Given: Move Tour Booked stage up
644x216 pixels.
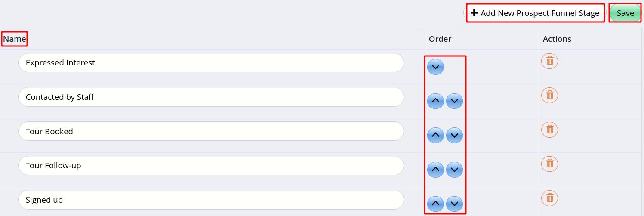Looking at the screenshot, I should 435,135.
